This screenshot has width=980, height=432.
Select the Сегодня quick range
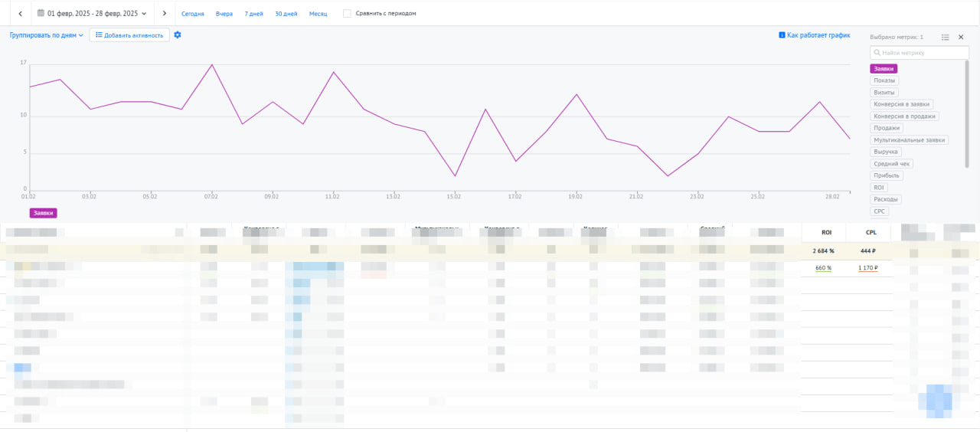(x=193, y=14)
